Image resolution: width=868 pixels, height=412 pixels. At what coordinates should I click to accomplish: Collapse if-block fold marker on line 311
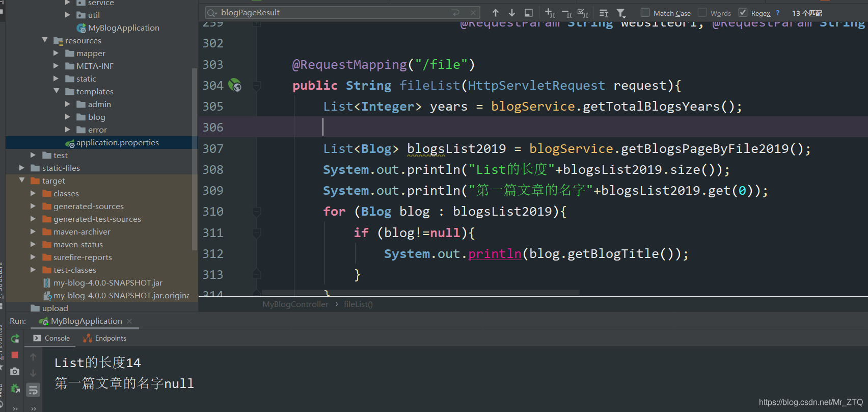[x=257, y=233]
